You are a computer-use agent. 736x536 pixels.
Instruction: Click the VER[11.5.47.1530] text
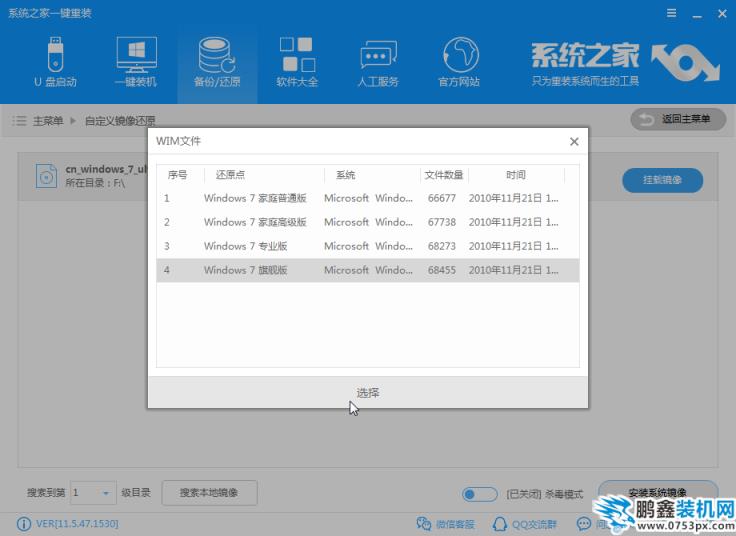click(77, 523)
